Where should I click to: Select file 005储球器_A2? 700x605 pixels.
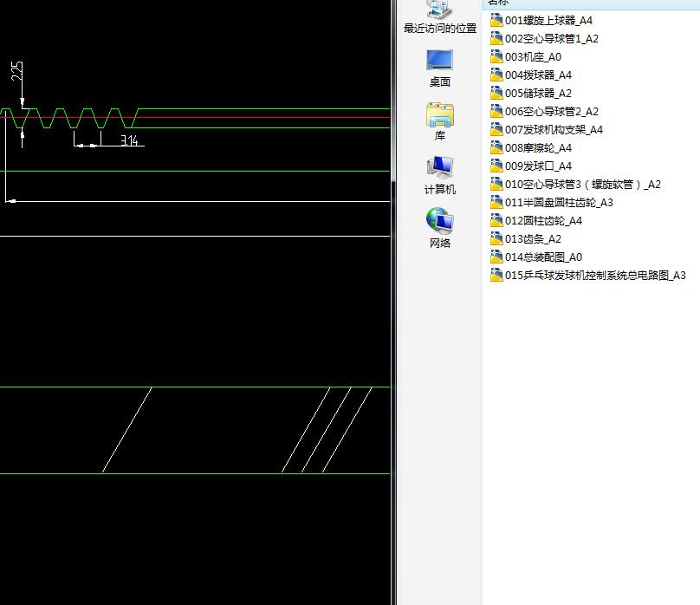[531, 94]
